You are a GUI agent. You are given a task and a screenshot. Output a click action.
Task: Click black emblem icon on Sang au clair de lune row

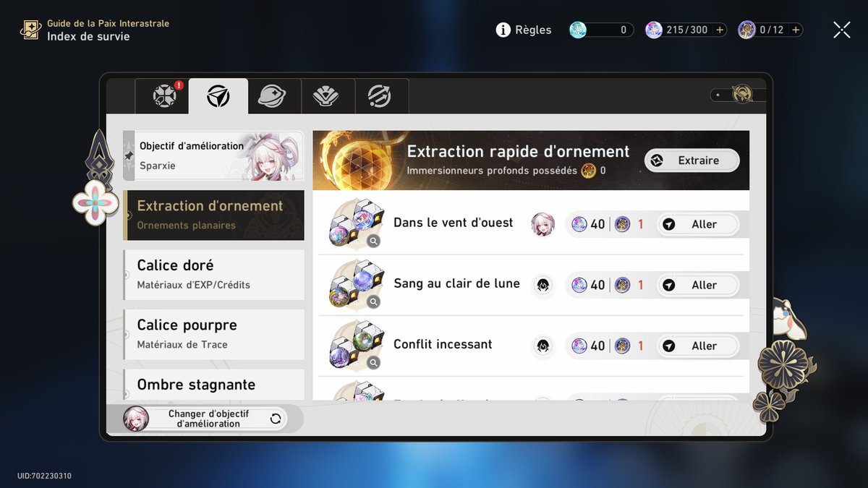(542, 285)
